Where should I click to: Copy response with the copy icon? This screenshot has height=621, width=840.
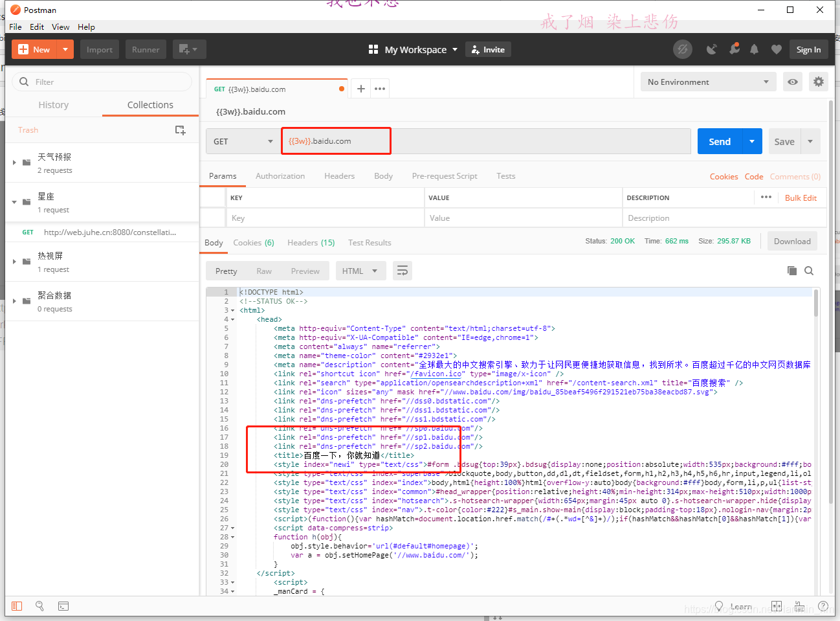pyautogui.click(x=791, y=271)
